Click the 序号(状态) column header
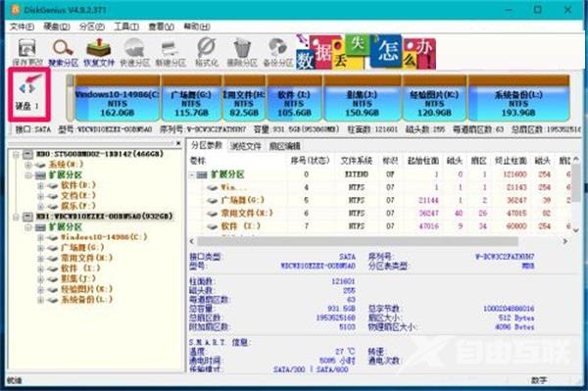Image resolution: width=588 pixels, height=391 pixels. pyautogui.click(x=310, y=161)
